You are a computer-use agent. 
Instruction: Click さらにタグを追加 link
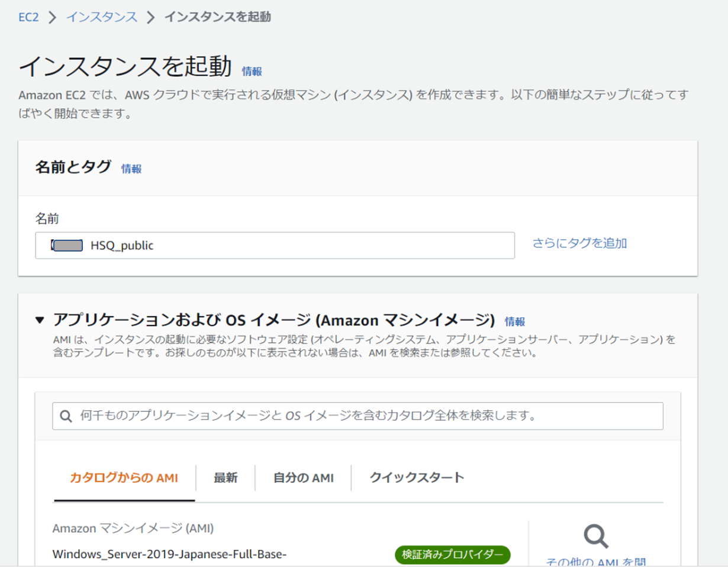pyautogui.click(x=579, y=243)
